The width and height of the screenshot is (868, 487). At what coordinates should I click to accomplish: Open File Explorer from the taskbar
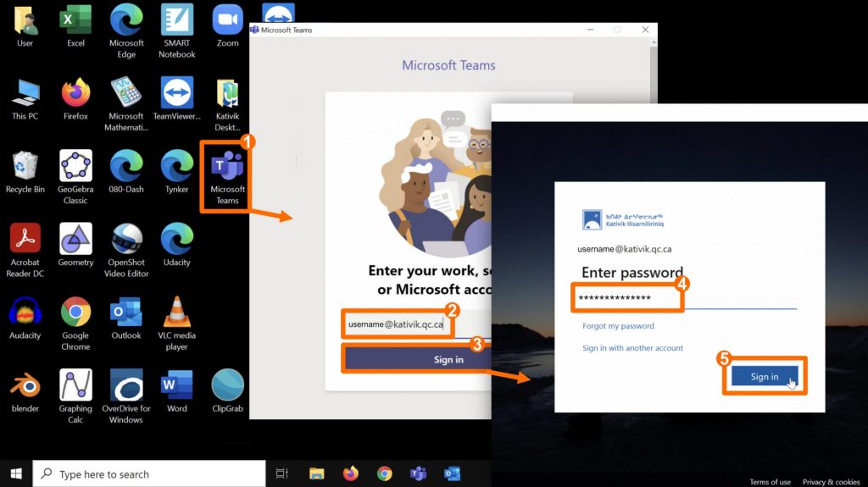pyautogui.click(x=317, y=473)
